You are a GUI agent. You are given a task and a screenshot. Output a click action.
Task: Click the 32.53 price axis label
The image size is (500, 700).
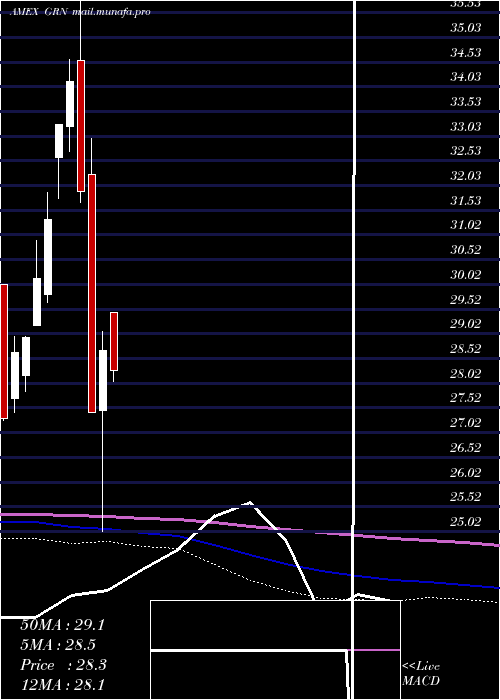tap(466, 151)
